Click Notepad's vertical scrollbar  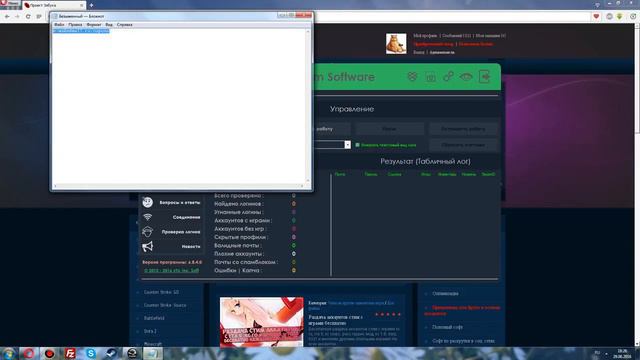tap(308, 106)
